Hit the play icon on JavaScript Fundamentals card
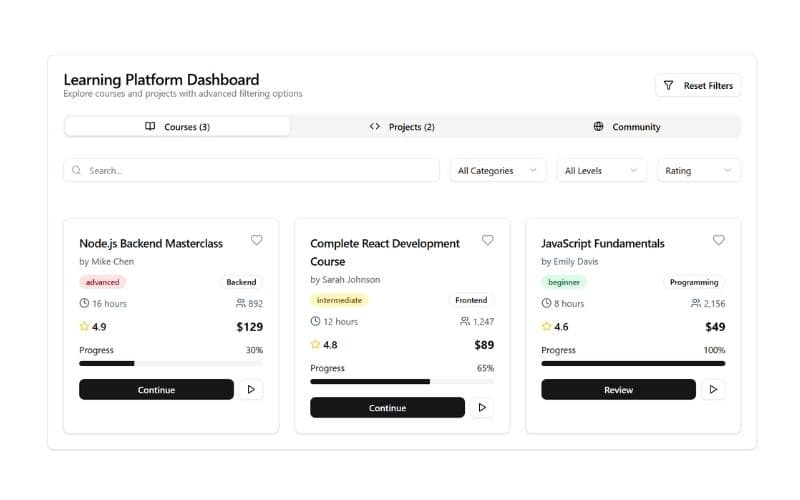Image resolution: width=800 pixels, height=500 pixels. [713, 390]
